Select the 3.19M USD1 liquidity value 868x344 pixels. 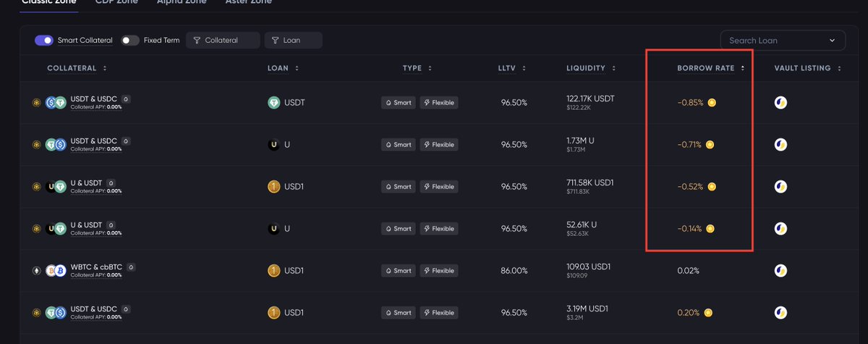tap(589, 309)
